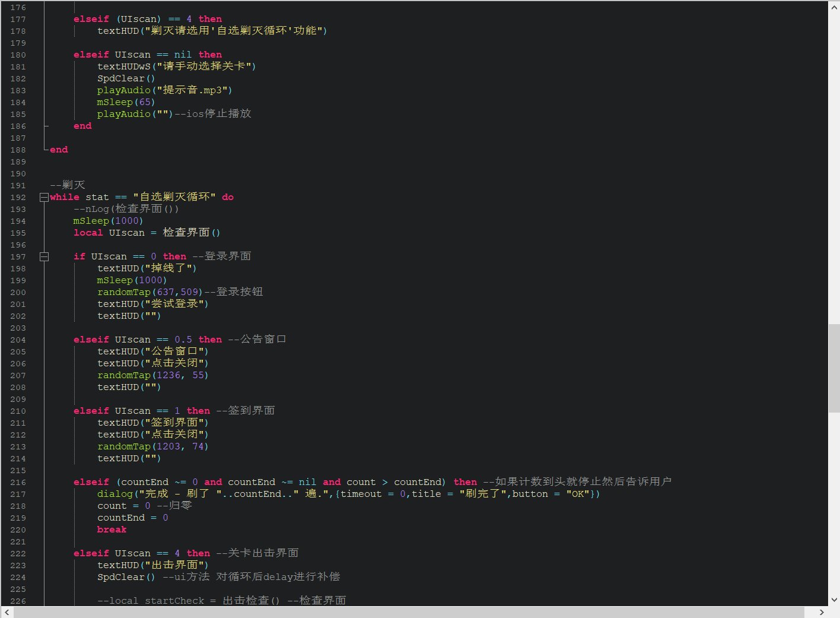Click 'elseif (countEnd ~= 0' on line 216
The image size is (840, 618).
point(136,482)
